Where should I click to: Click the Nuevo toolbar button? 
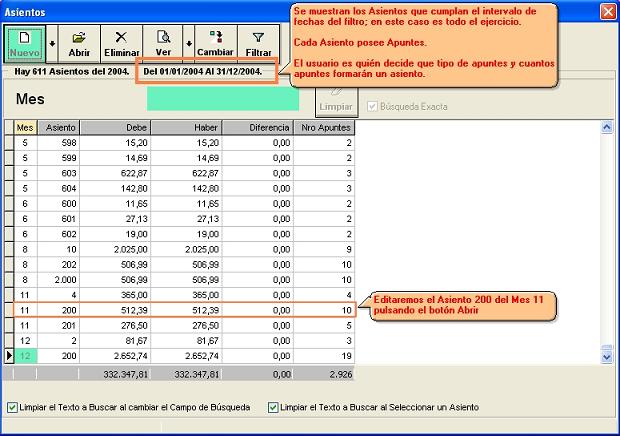[25, 44]
